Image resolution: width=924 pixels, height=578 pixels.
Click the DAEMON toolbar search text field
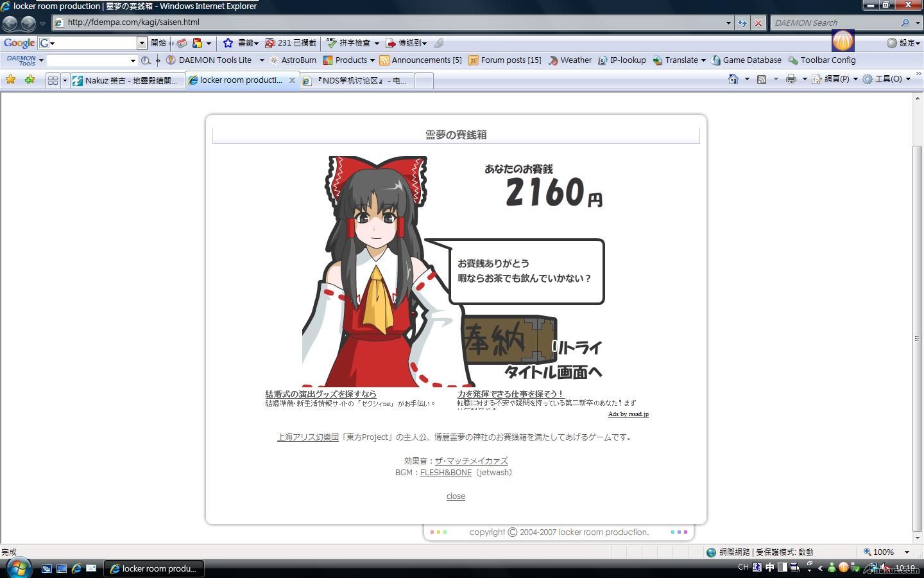click(88, 60)
